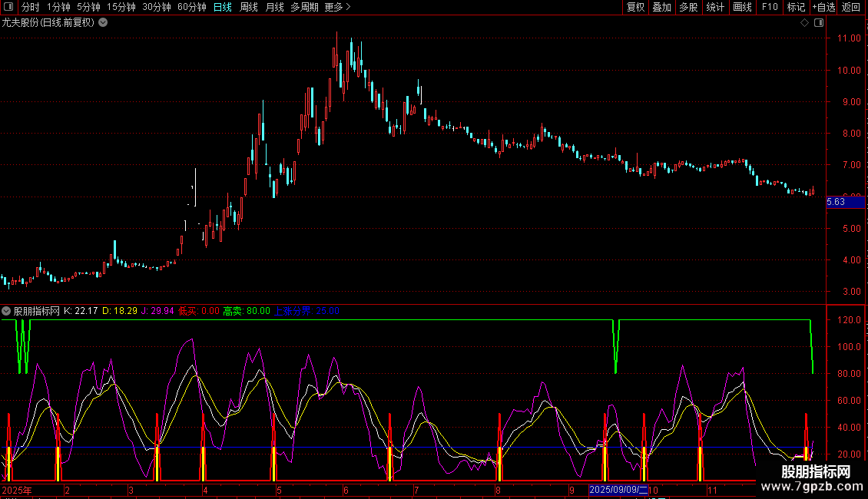The image size is (868, 499).
Task: Expand the 股朋指标网 indicator dropdown arrow
Action: tap(6, 311)
